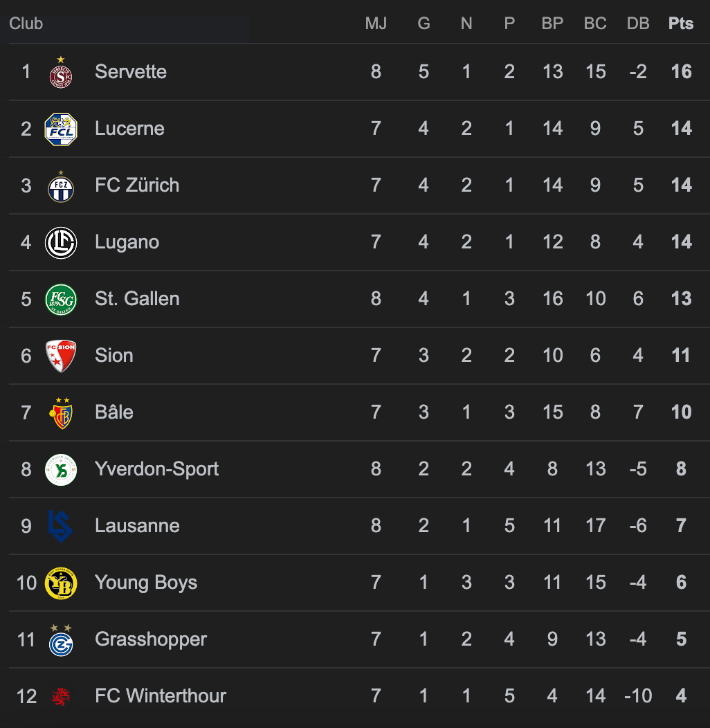This screenshot has height=728, width=710.
Task: Click the FC Winterthour red lion logo
Action: click(61, 696)
